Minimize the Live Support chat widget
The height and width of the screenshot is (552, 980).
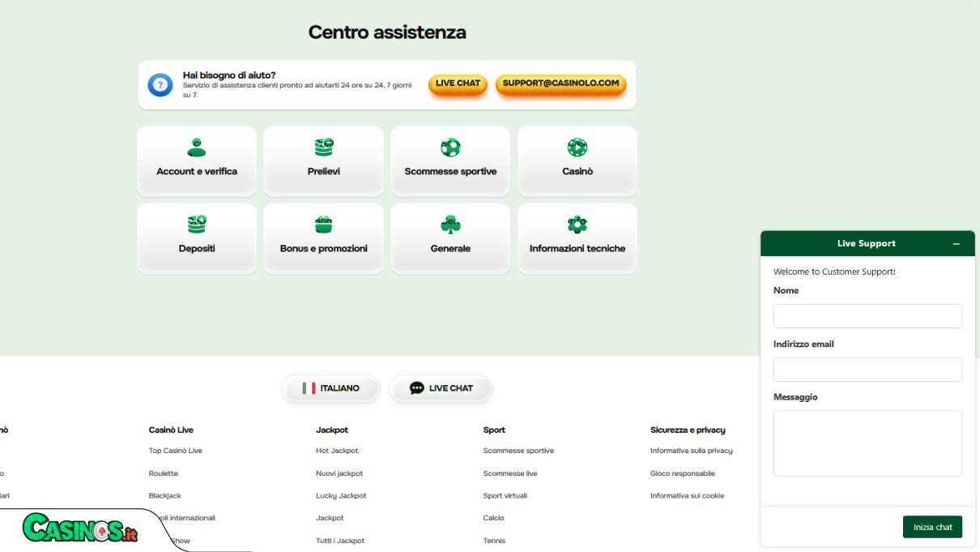[x=957, y=243]
